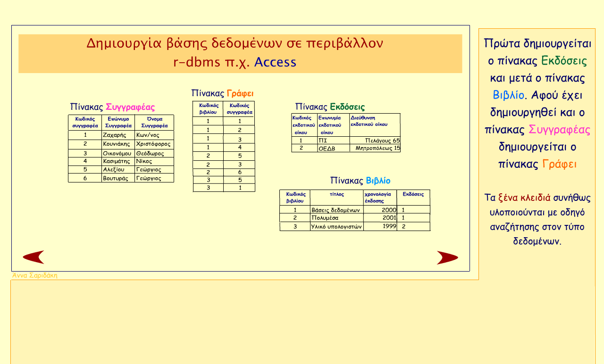Click the heading Πίνακας Εκδόσεις

tap(330, 107)
